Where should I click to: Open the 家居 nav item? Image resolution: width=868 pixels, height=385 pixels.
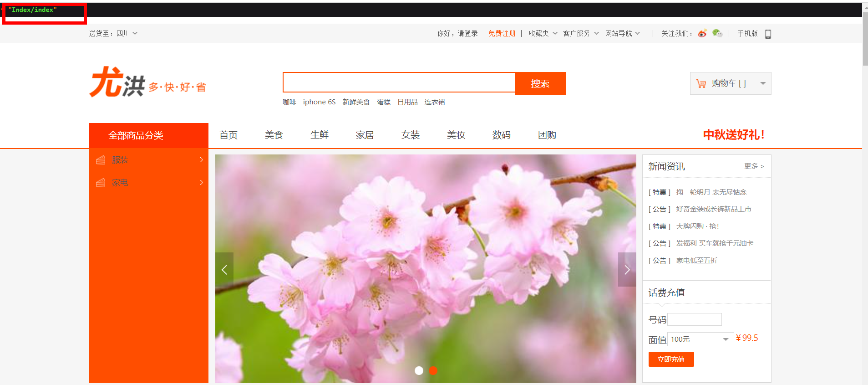point(365,135)
